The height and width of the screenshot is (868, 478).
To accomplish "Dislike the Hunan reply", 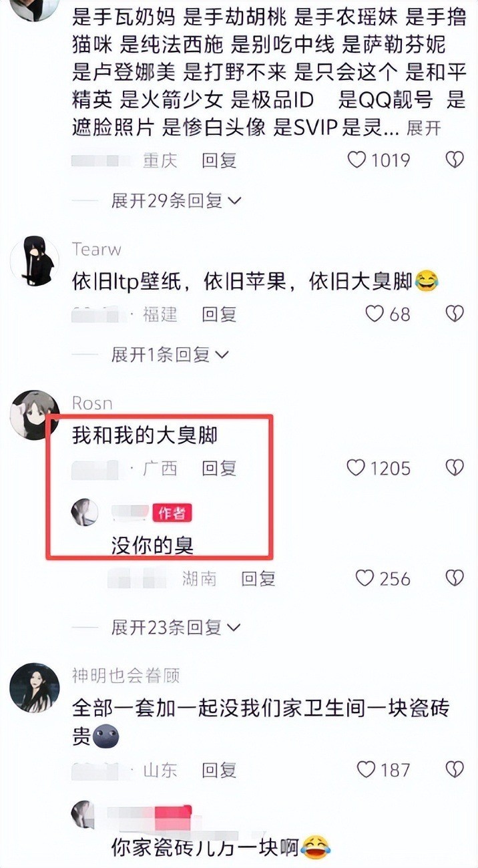I will [x=455, y=578].
